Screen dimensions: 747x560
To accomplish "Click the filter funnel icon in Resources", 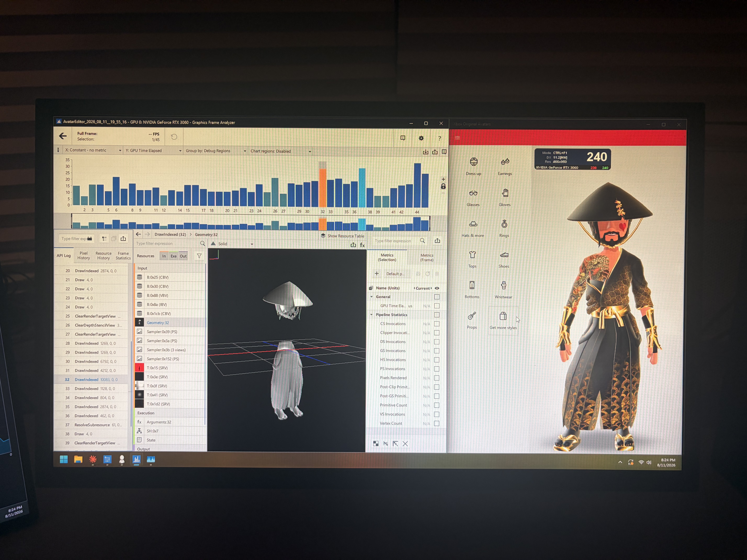I will [x=199, y=256].
